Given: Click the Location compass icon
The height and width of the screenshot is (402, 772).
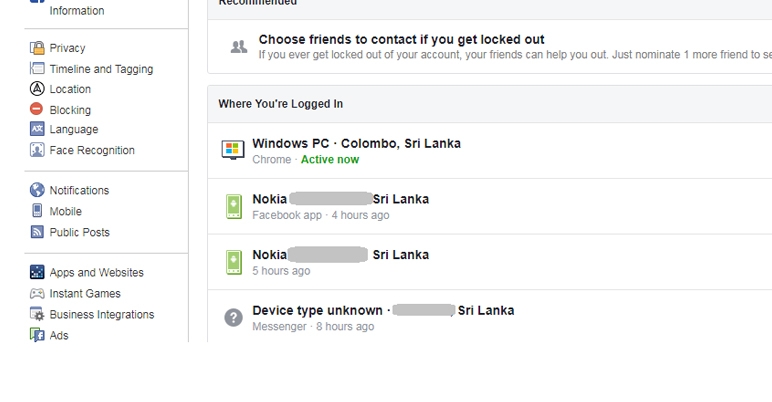Looking at the screenshot, I should pyautogui.click(x=37, y=89).
